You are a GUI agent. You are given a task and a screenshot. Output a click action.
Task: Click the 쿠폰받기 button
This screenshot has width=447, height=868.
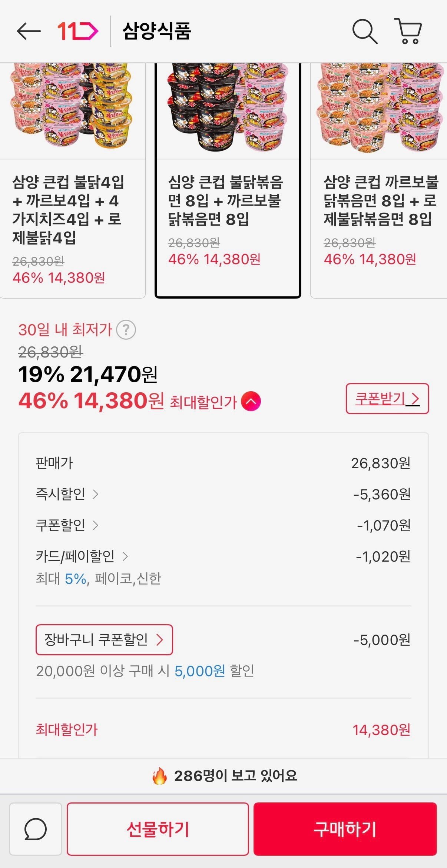click(x=387, y=399)
